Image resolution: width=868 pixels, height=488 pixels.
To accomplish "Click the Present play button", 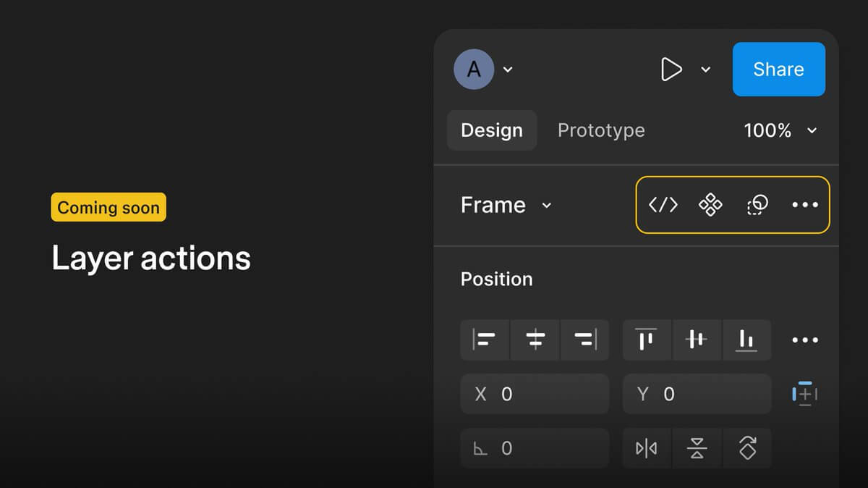I will 672,70.
